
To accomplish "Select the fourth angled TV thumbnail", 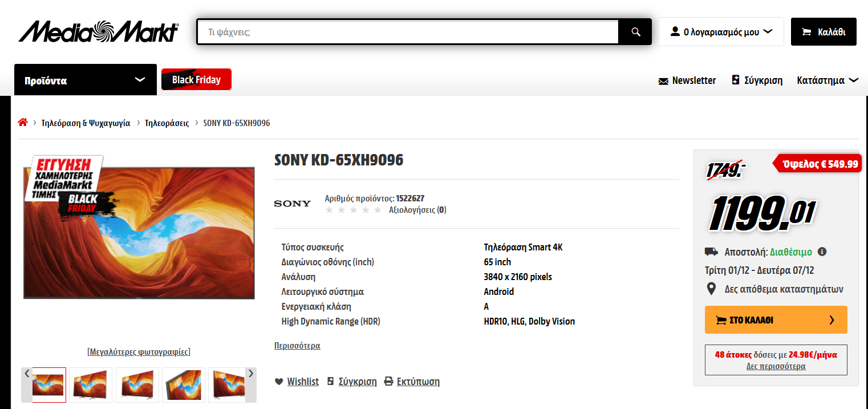I will [x=183, y=385].
